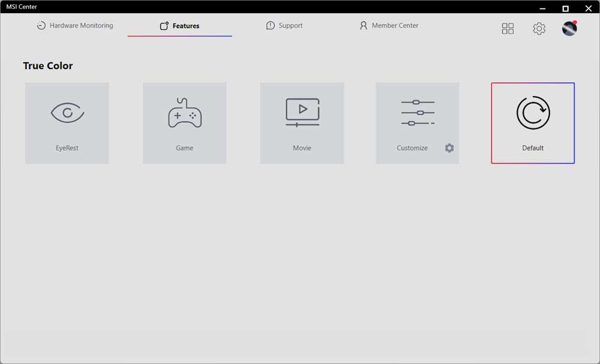Close the MSI Center window
Viewport: 600px width, 364px height.
[x=588, y=8]
